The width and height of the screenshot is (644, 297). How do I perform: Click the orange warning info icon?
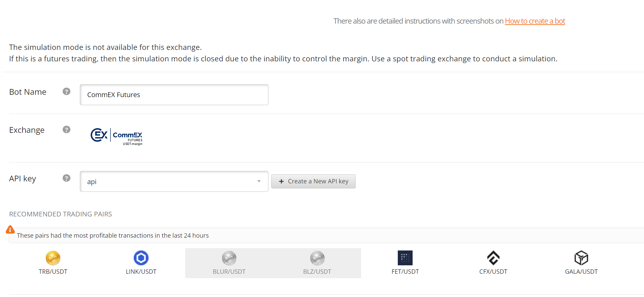10,230
